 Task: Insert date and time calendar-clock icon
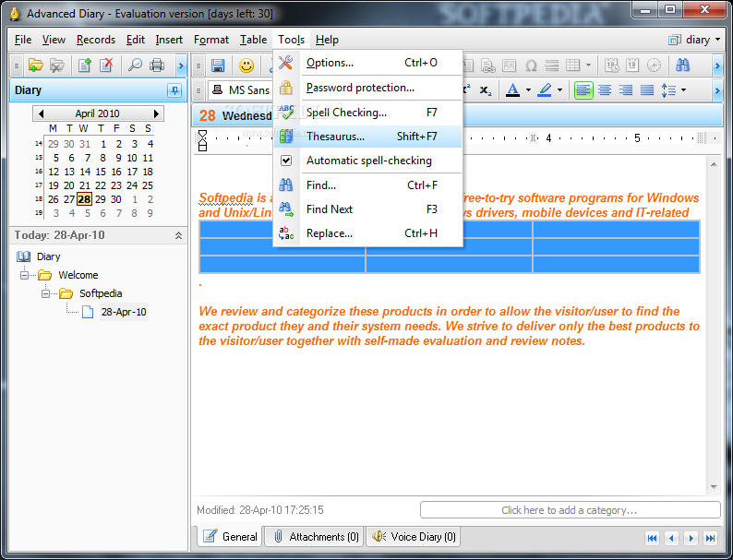611,66
